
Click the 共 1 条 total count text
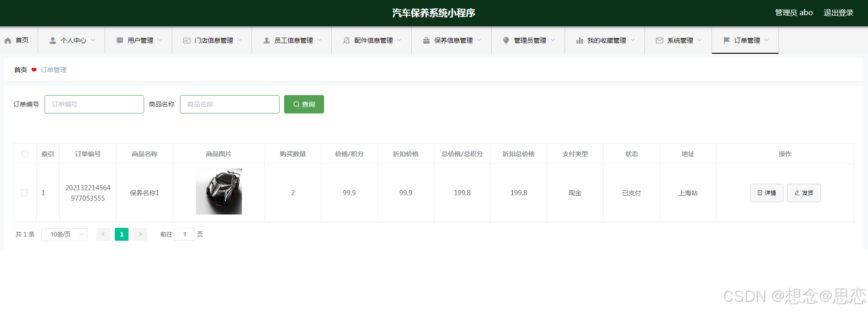[25, 234]
